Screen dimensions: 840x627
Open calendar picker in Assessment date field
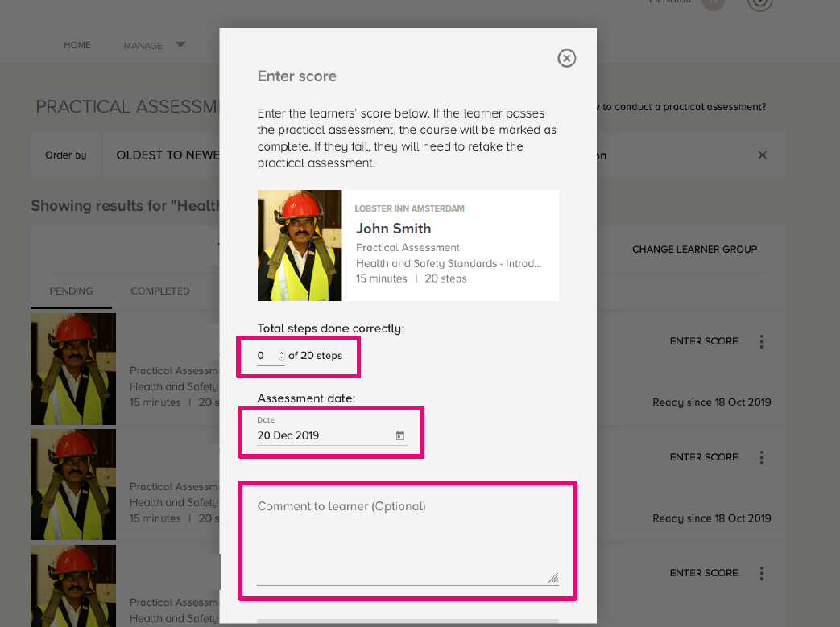click(x=399, y=436)
